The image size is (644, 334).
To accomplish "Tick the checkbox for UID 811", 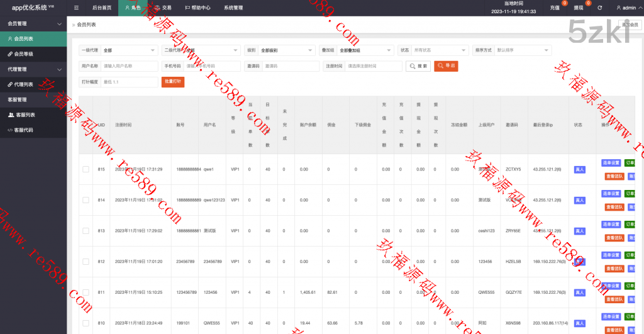I will 86,292.
